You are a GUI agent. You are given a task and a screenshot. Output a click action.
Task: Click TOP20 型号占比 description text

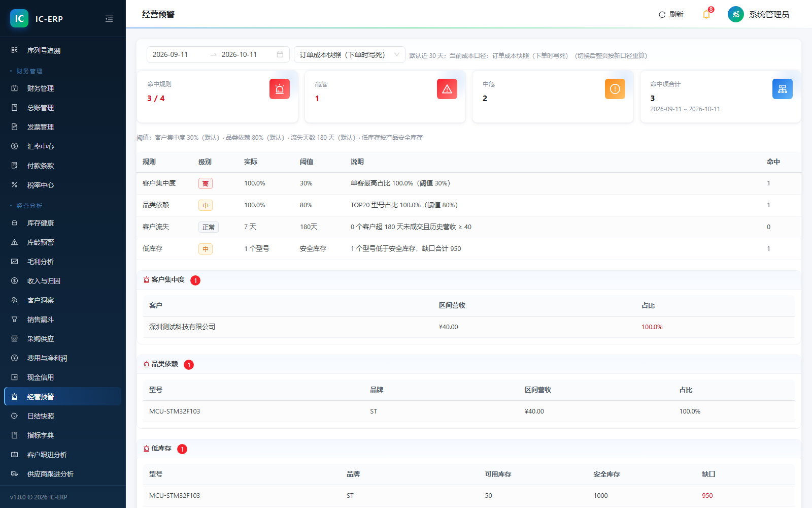pyautogui.click(x=404, y=205)
